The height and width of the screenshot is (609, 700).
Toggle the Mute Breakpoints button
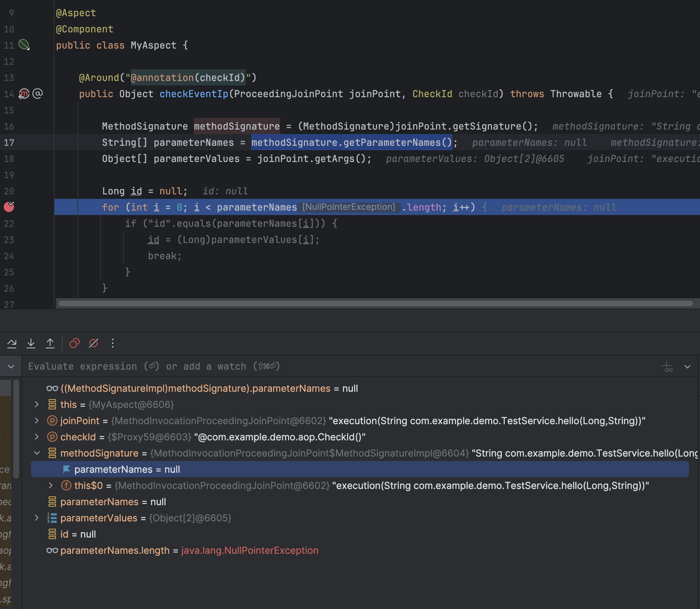pos(94,344)
